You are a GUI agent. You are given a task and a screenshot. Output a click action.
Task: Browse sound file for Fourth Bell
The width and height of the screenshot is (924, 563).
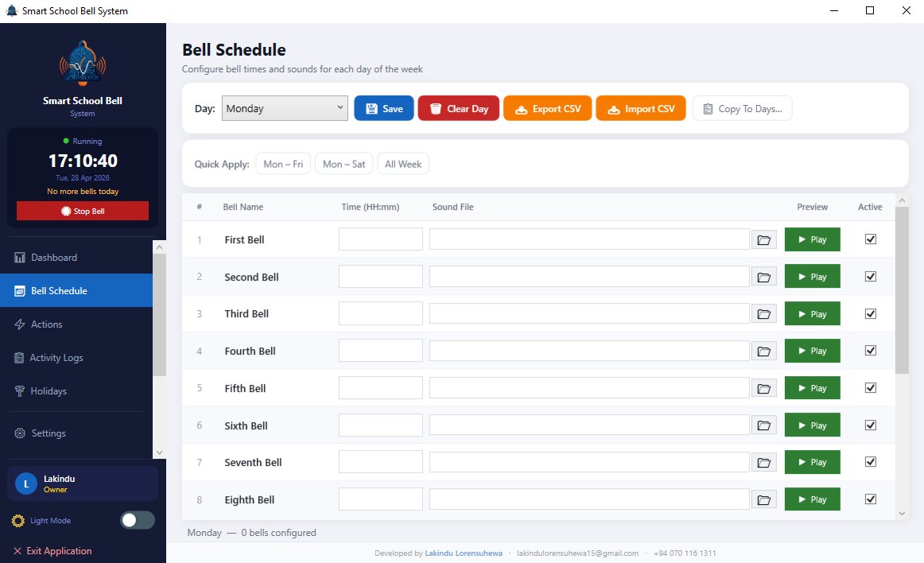coord(763,351)
